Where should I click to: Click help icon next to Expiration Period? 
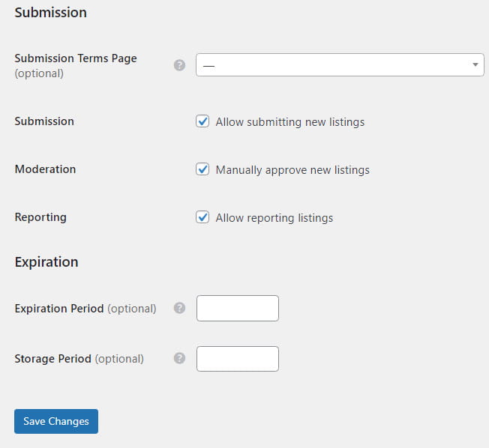pyautogui.click(x=179, y=308)
